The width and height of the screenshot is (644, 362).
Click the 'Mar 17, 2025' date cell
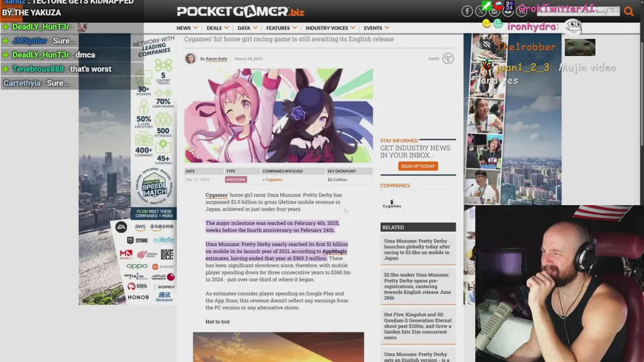coord(197,179)
